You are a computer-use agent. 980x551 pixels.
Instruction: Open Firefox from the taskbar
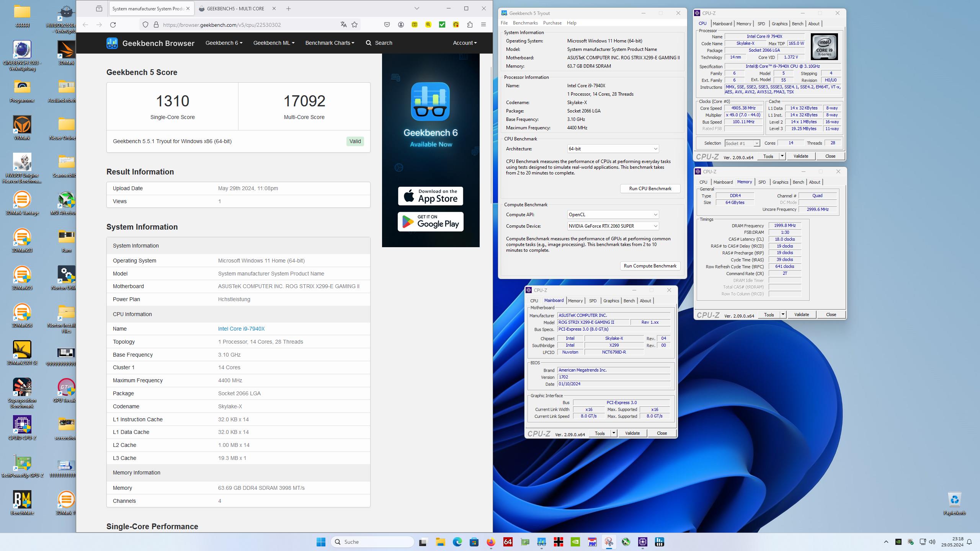point(491,542)
